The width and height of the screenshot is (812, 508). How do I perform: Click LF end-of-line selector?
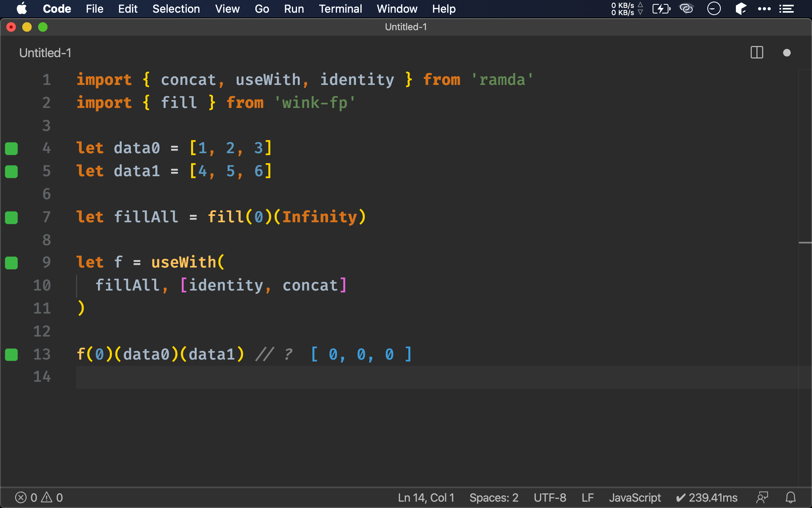tap(588, 498)
